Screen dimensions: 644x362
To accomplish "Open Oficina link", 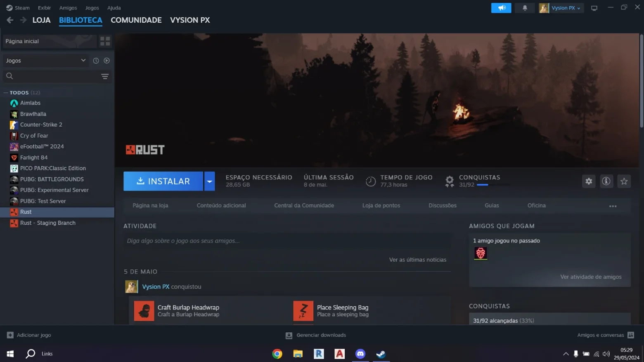I will coord(537,205).
